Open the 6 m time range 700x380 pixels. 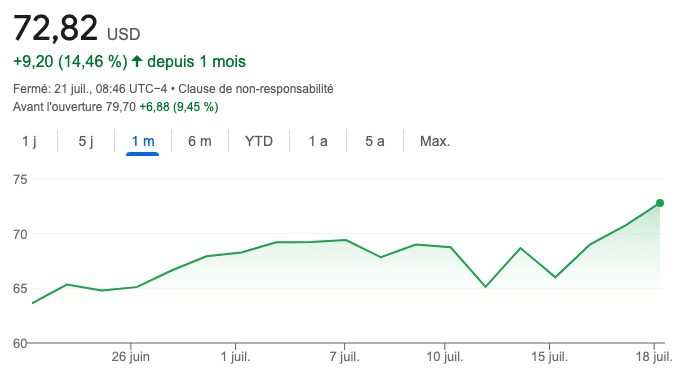(199, 141)
